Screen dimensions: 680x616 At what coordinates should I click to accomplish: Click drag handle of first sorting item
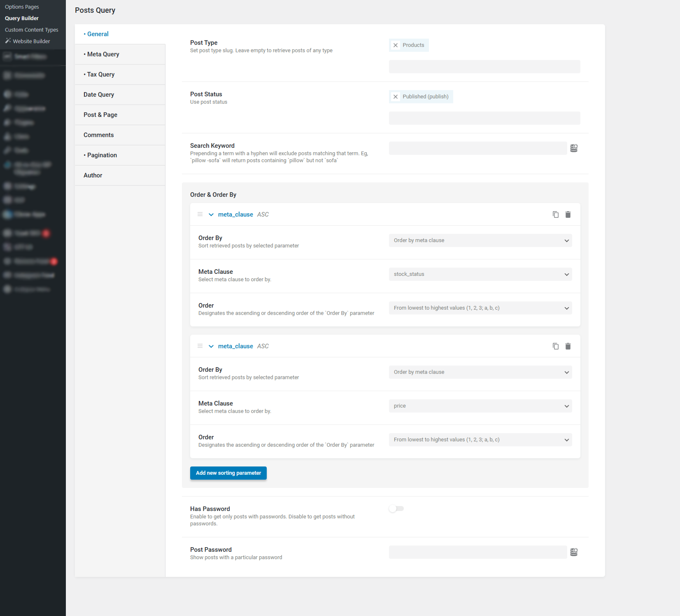point(200,215)
